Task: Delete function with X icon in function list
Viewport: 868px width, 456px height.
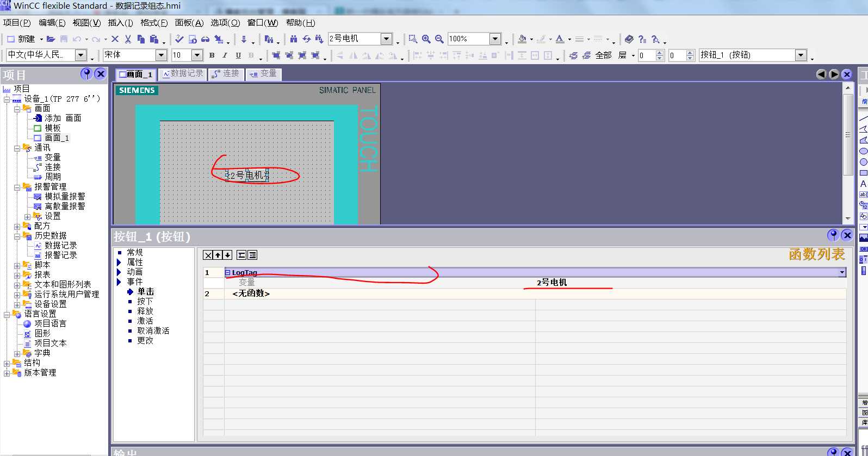Action: pos(208,255)
